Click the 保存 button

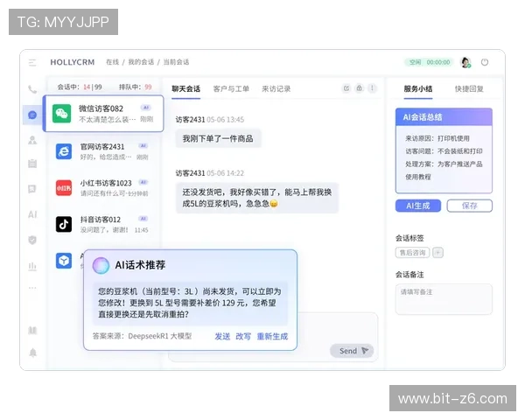469,206
